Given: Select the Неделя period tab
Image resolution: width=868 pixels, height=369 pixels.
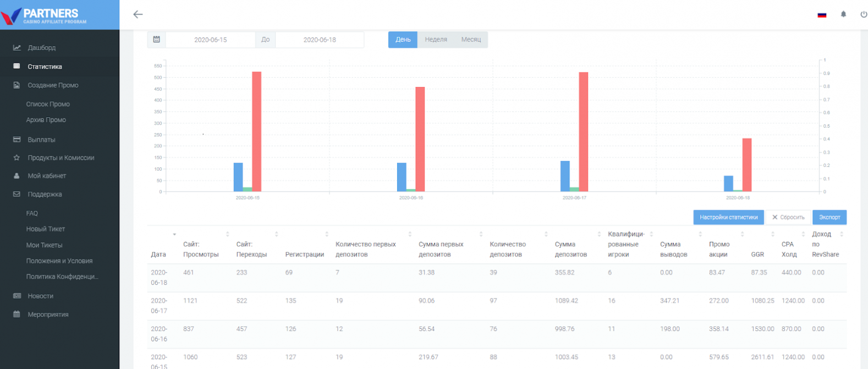Looking at the screenshot, I should pos(436,40).
